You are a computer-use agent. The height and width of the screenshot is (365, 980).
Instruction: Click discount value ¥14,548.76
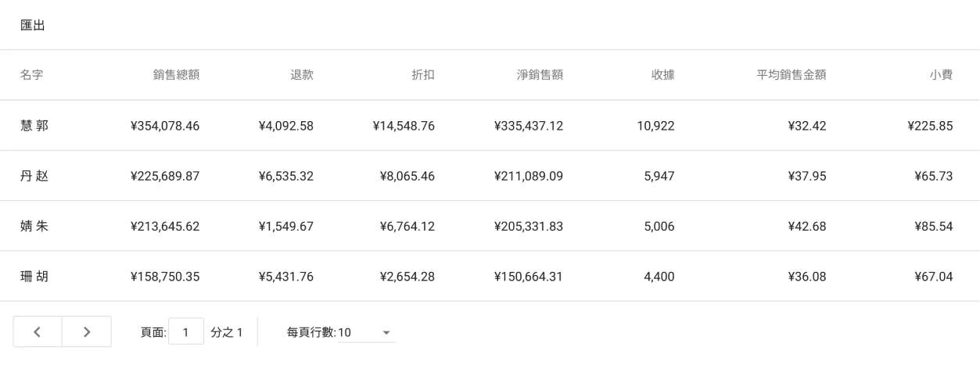pos(404,126)
